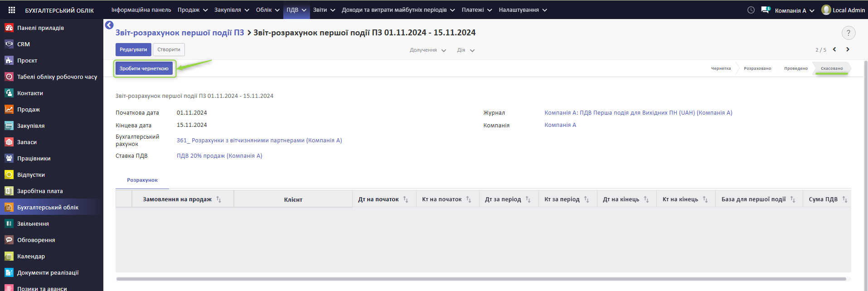Open Табелі обліку робочого часу

click(x=57, y=77)
